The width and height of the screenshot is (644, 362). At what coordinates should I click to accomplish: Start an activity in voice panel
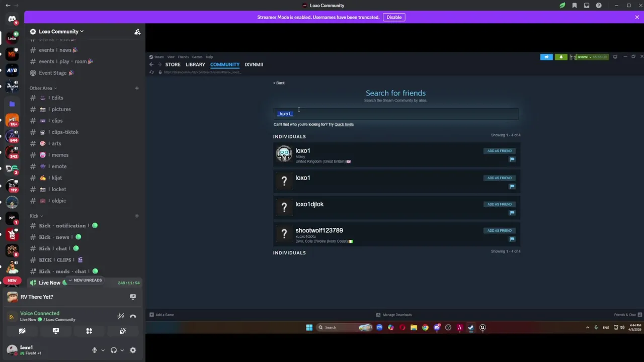click(89, 331)
